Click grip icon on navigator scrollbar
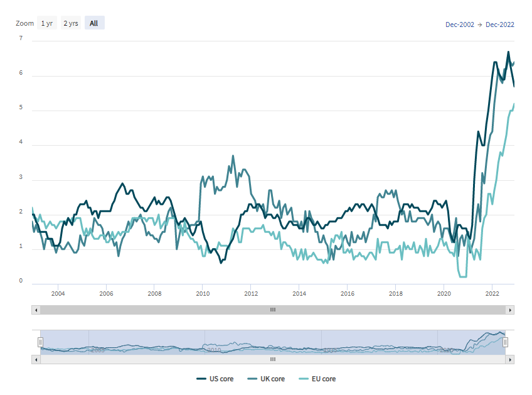 (273, 359)
